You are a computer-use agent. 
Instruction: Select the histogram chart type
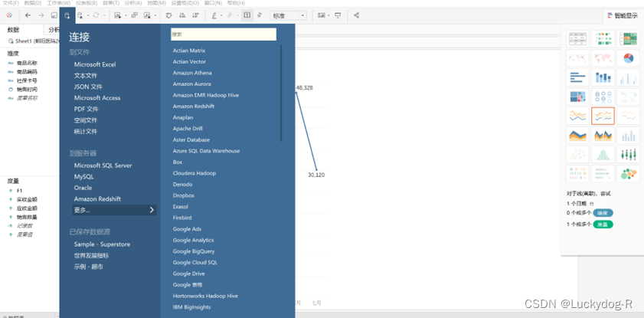(x=603, y=155)
